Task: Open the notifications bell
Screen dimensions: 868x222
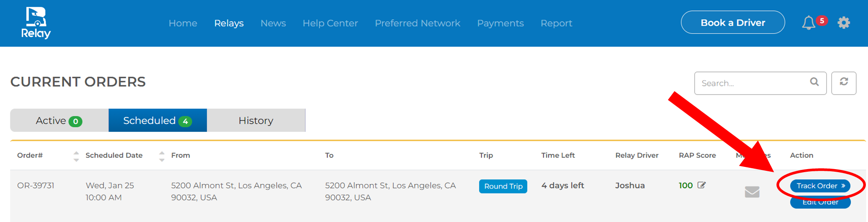Action: tap(808, 23)
